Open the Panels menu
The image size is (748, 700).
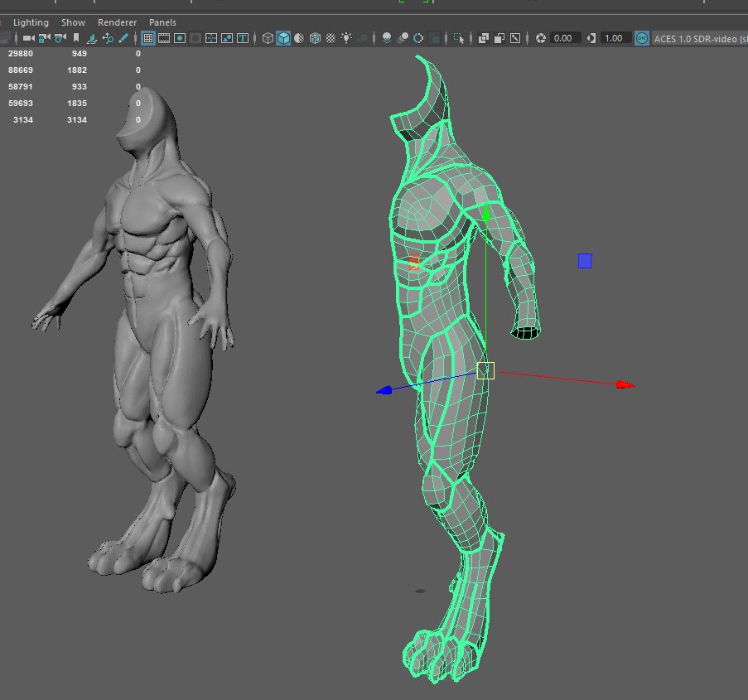point(162,22)
